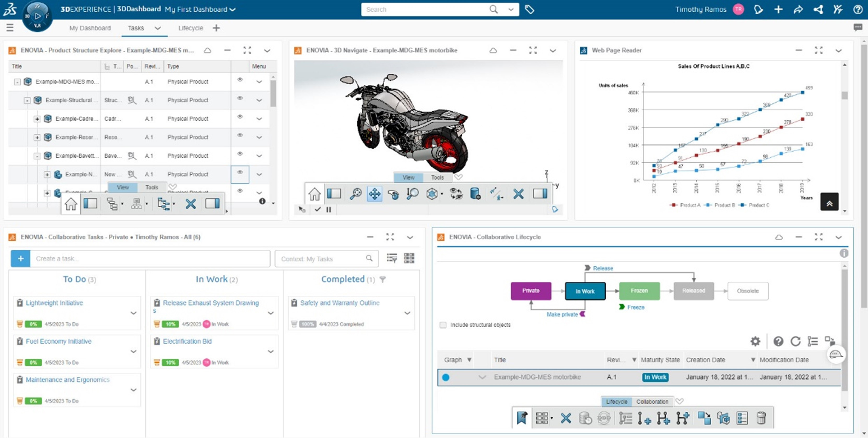Screen dimensions: 868x438
Task: Click the refresh icon in Collaborative Lifecycle
Action: pyautogui.click(x=795, y=341)
